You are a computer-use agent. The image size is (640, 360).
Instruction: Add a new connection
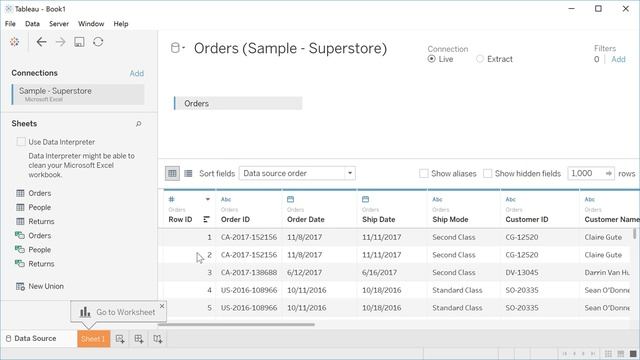(137, 73)
